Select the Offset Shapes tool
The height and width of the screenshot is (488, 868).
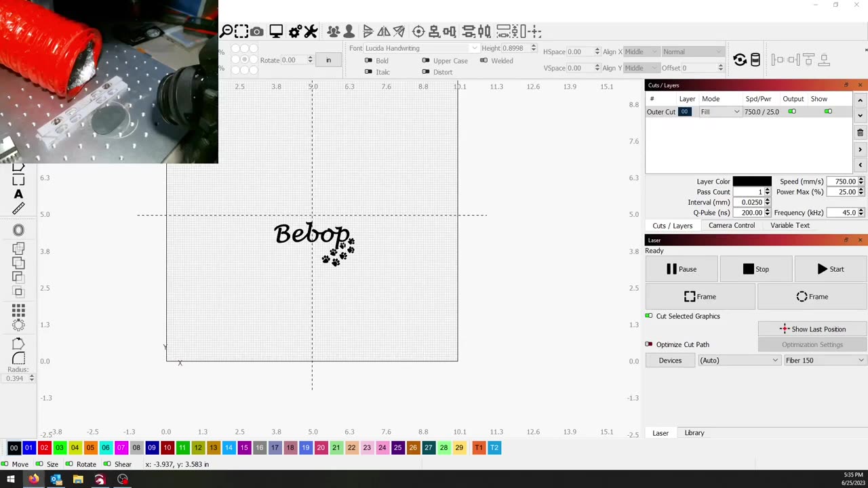[x=18, y=230]
